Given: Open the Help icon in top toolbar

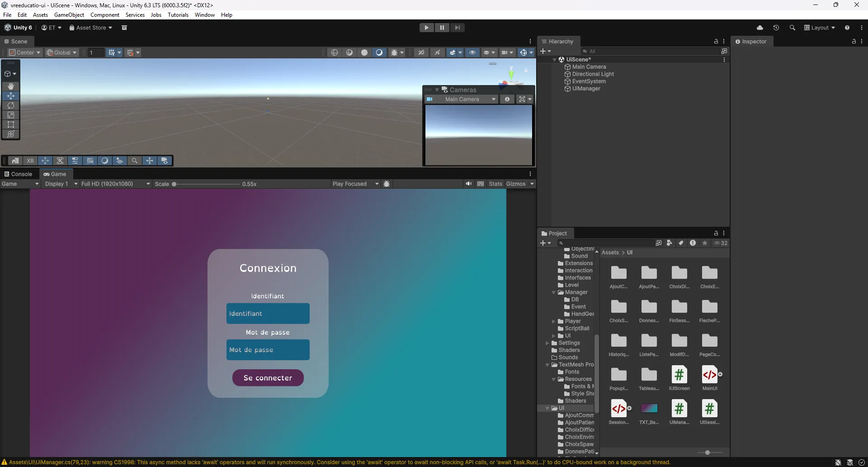Looking at the screenshot, I should coord(847,28).
